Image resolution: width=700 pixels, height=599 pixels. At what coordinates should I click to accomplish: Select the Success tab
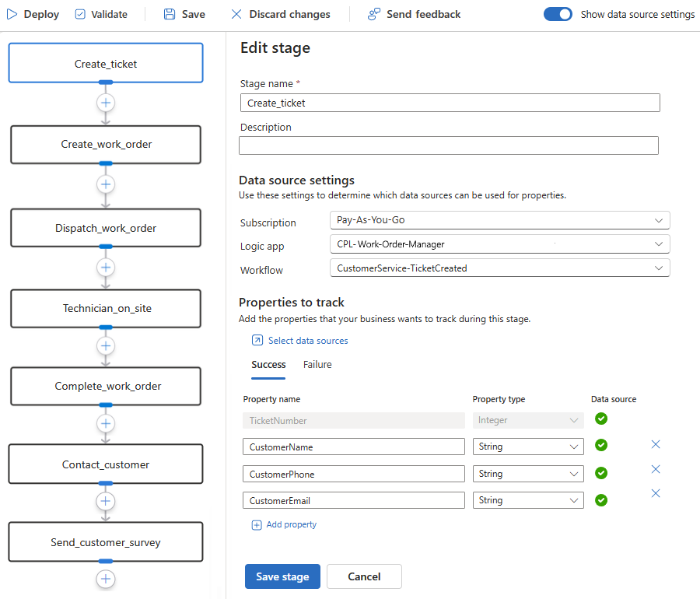(268, 365)
